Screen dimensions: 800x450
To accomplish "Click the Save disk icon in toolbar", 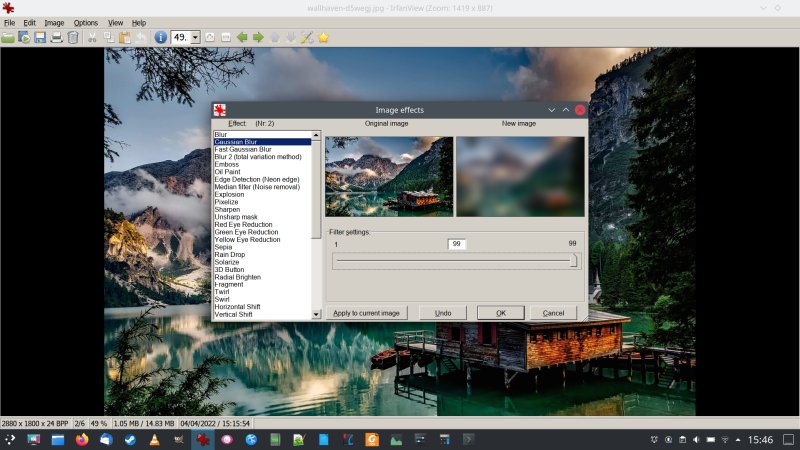I will [40, 37].
